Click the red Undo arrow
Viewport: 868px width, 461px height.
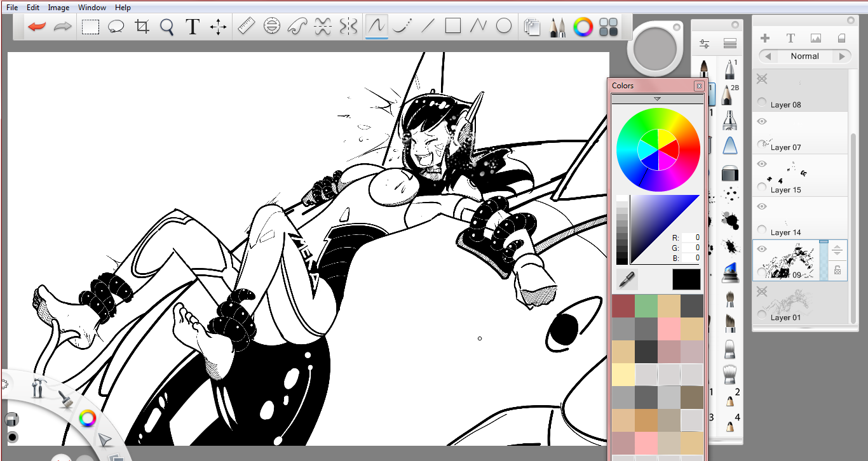(x=37, y=27)
